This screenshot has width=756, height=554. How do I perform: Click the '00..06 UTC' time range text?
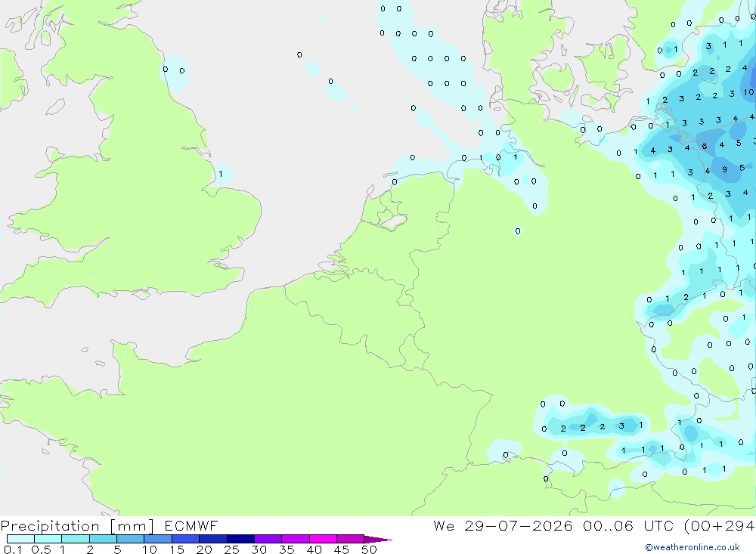tap(627, 526)
